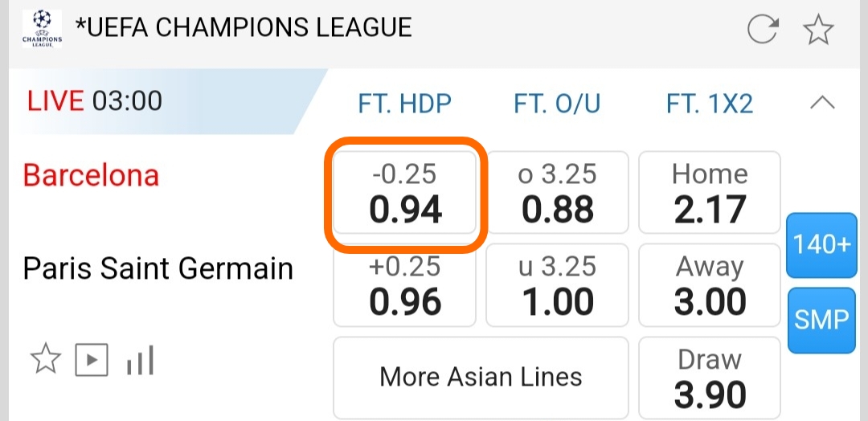Toggle favorite star for Barcelona match
868x421 pixels.
click(45, 359)
